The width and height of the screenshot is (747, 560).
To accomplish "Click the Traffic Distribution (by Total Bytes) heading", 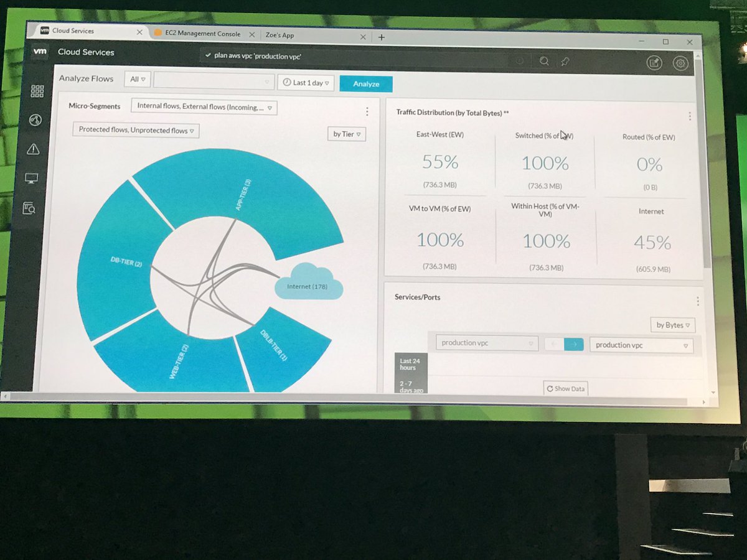I will coord(453,113).
